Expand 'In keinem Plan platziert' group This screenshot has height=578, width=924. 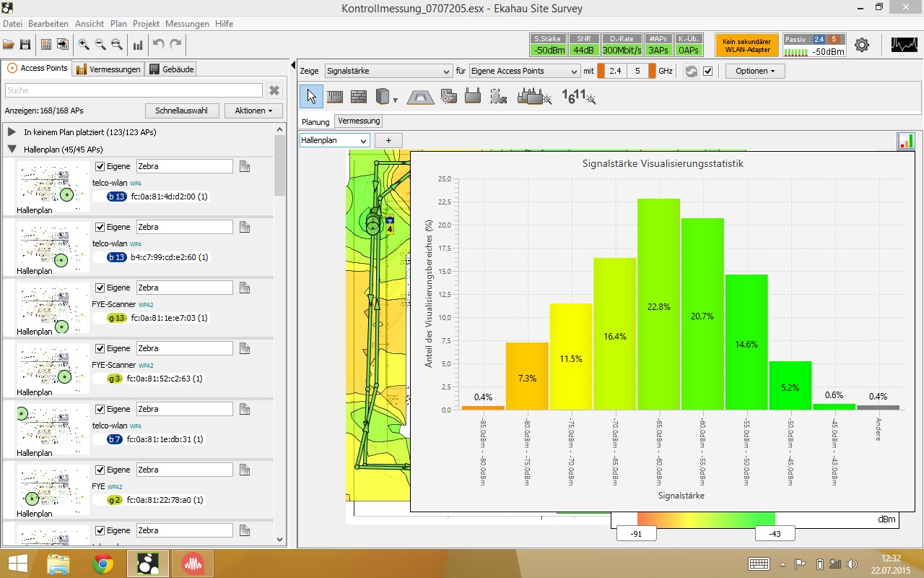(x=12, y=132)
